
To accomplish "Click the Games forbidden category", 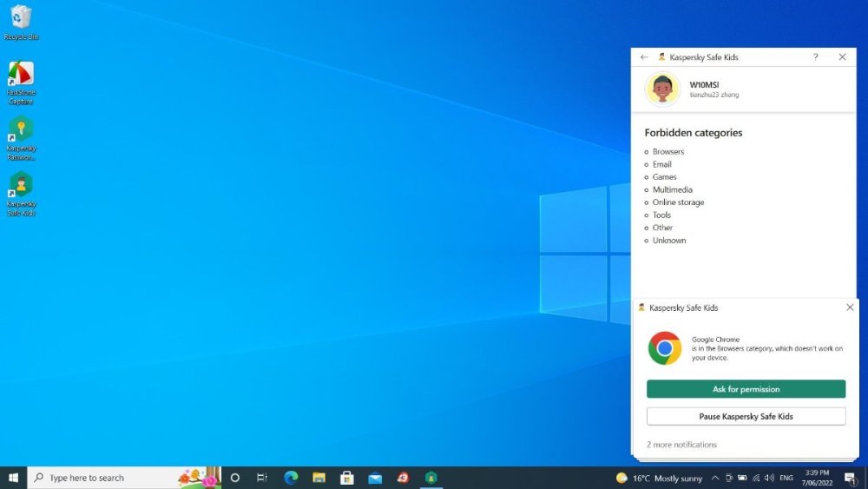I will point(664,177).
